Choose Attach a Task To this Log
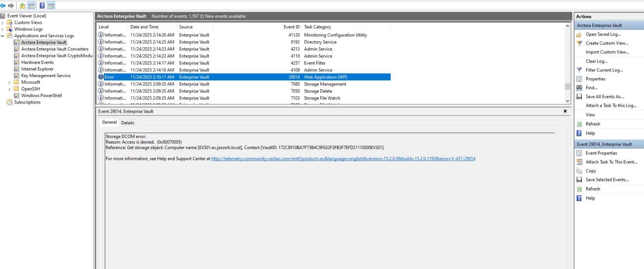The image size is (644, 269). (611, 106)
